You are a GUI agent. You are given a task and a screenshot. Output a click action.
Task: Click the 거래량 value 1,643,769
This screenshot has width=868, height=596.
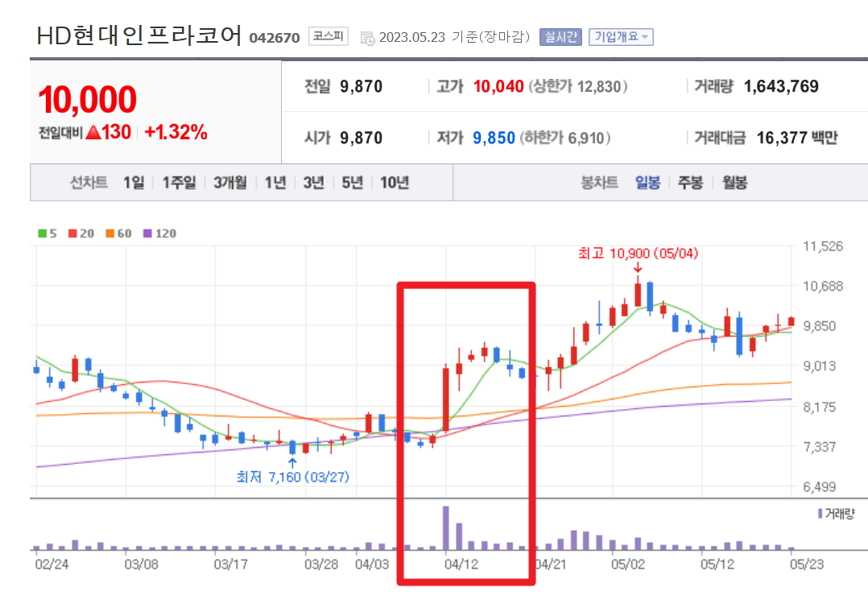tap(781, 86)
